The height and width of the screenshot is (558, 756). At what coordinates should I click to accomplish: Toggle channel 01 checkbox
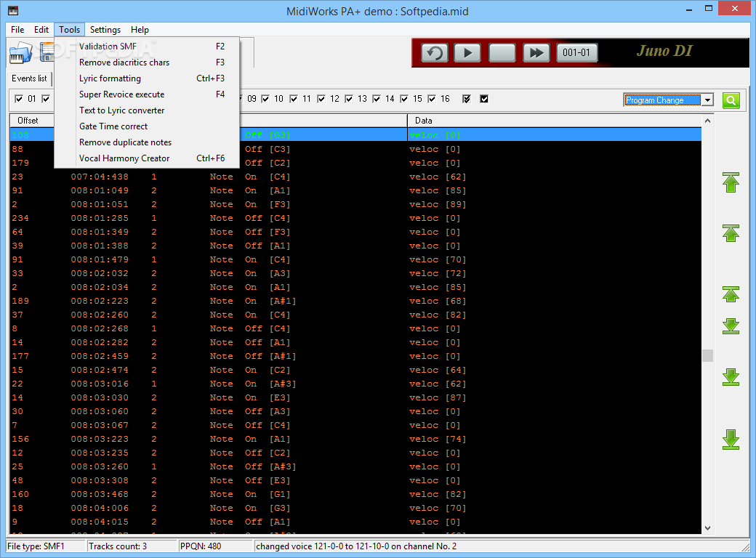pos(19,99)
